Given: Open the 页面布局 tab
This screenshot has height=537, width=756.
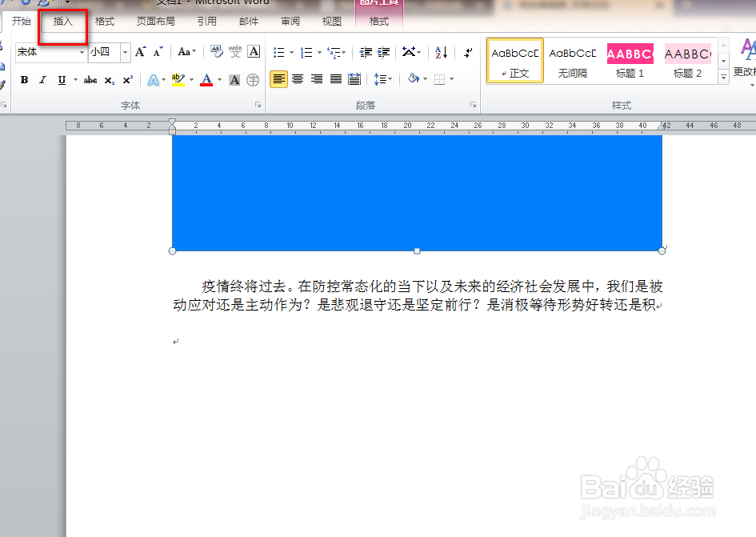Looking at the screenshot, I should coord(156,22).
